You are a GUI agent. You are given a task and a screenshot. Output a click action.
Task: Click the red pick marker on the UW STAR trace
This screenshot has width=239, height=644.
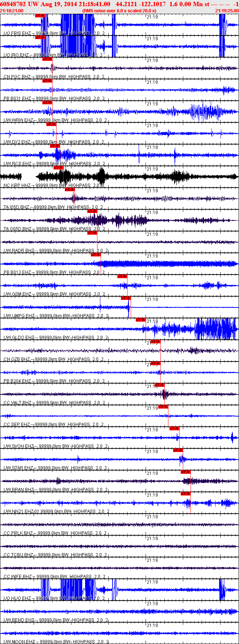[178, 450]
